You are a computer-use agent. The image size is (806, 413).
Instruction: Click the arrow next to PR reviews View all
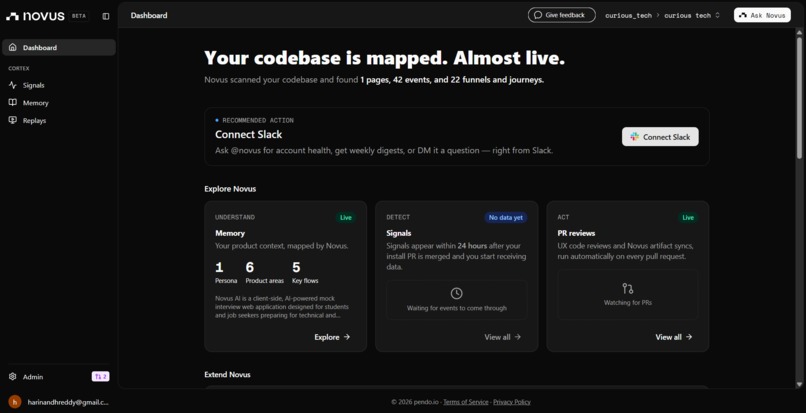tap(689, 337)
